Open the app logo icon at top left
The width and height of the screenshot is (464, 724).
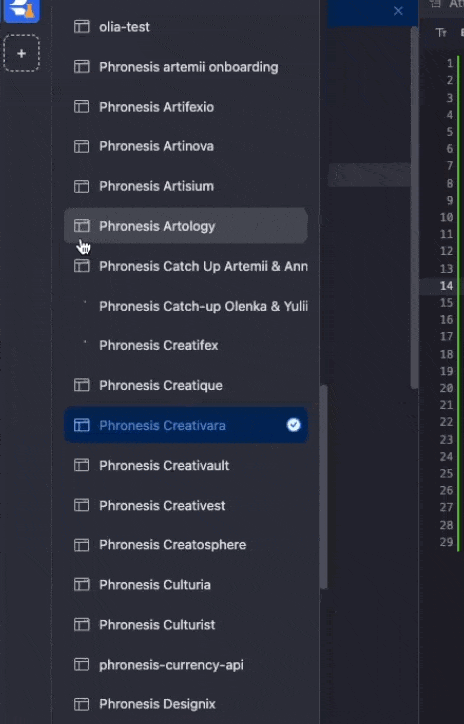[x=21, y=10]
